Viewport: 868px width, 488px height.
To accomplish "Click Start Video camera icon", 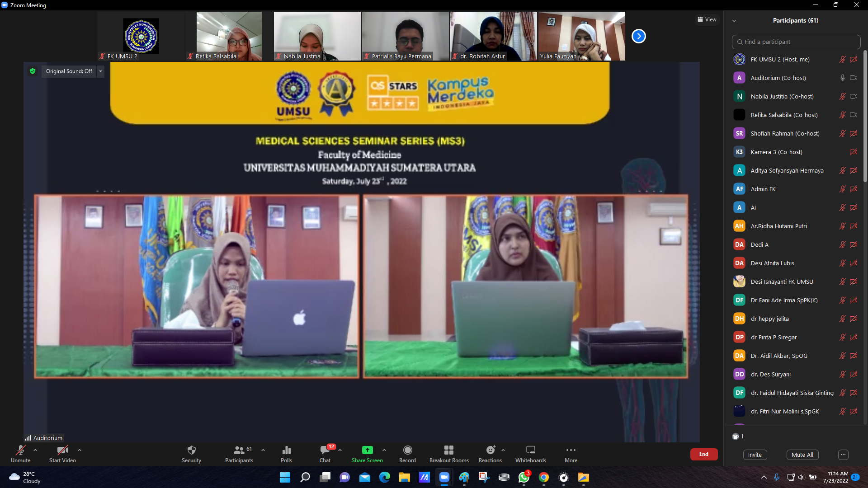I will (62, 450).
